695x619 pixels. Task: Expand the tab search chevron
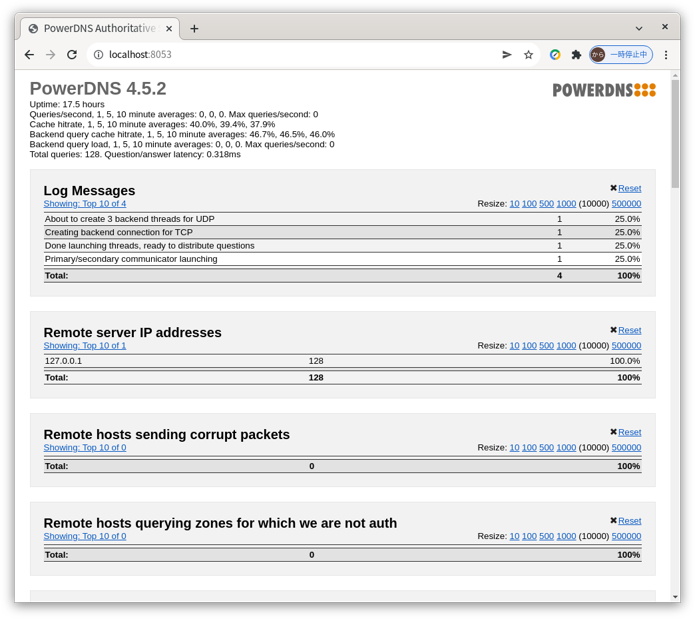tap(639, 28)
